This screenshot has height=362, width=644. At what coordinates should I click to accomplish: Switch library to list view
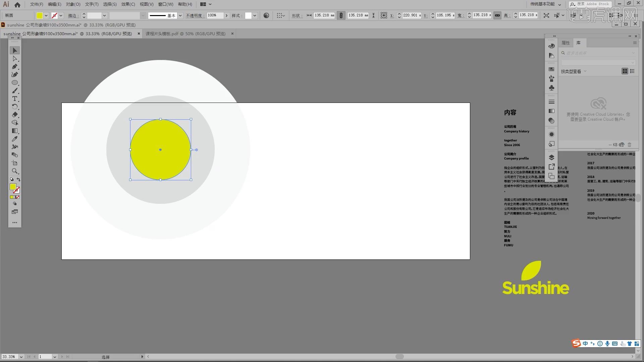(632, 71)
